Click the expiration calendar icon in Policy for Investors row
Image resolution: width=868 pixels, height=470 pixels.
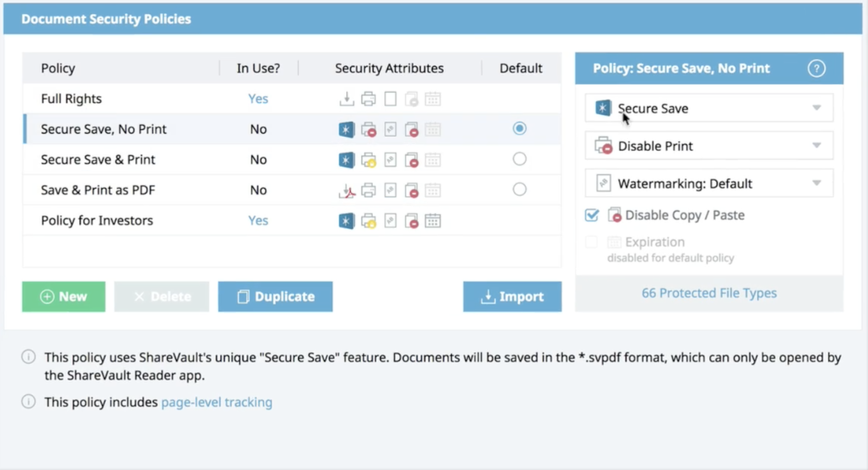pyautogui.click(x=433, y=221)
